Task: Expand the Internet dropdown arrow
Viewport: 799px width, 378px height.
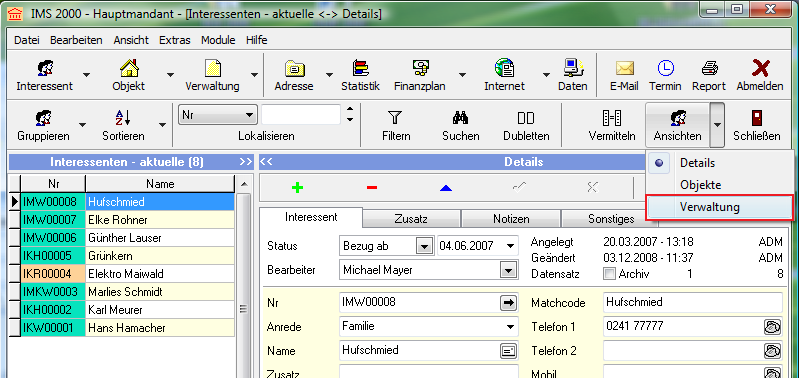Action: click(x=546, y=75)
